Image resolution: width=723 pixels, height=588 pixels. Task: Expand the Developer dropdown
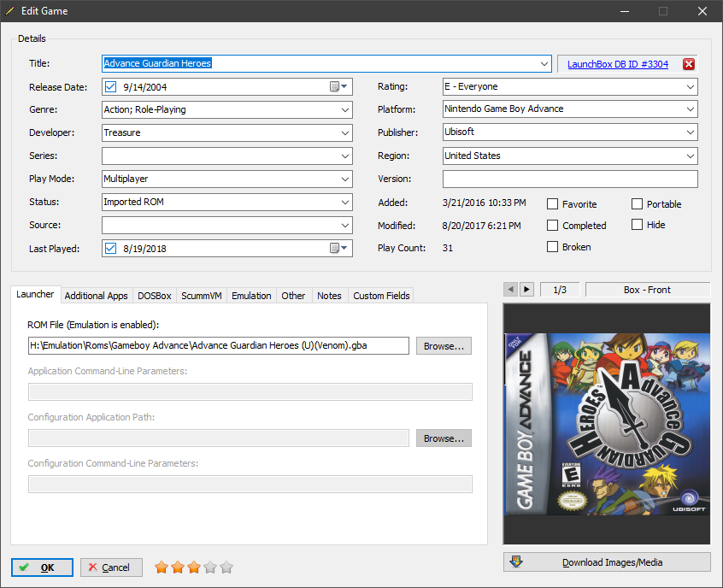345,132
